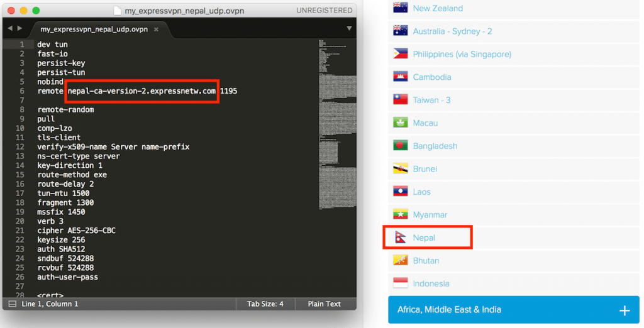This screenshot has width=644, height=328.
Task: Click the Nepal flag icon
Action: pos(400,238)
